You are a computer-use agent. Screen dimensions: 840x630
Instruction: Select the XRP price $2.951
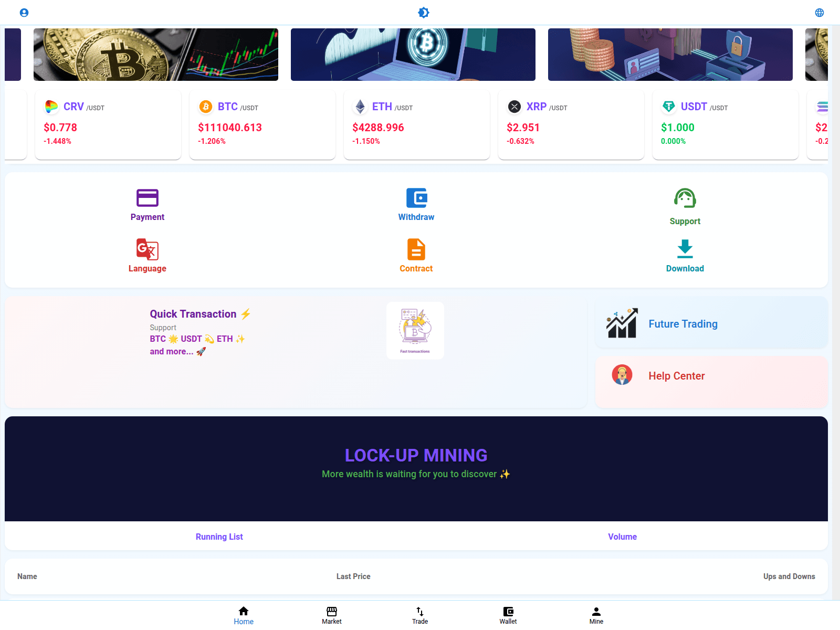tap(523, 128)
